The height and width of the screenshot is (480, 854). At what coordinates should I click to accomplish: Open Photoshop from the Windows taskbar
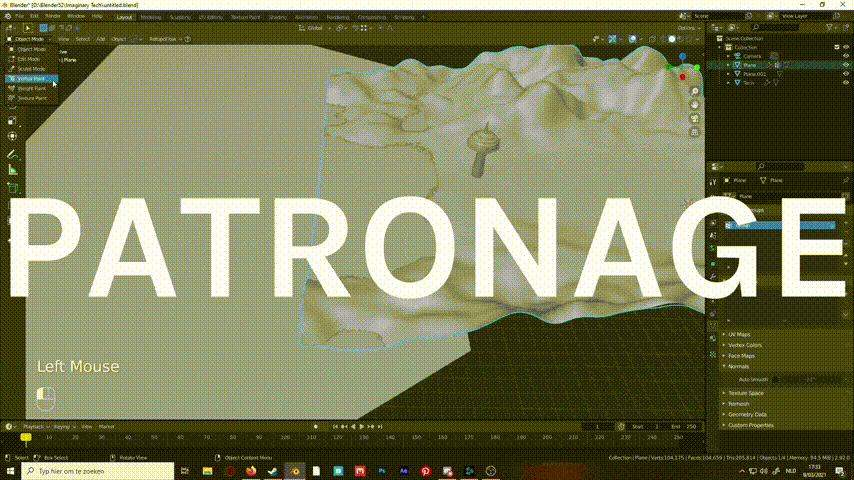[382, 471]
